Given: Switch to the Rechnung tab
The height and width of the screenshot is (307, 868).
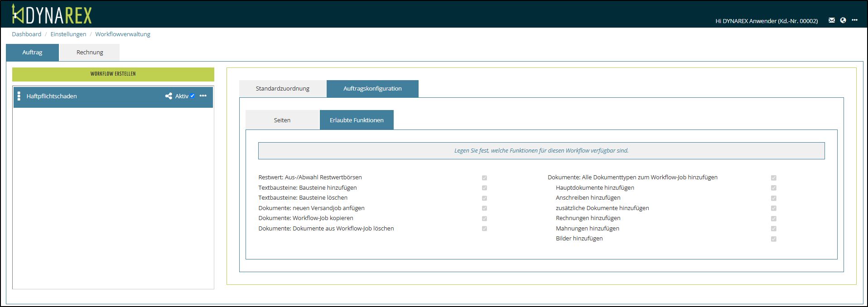Looking at the screenshot, I should point(90,53).
